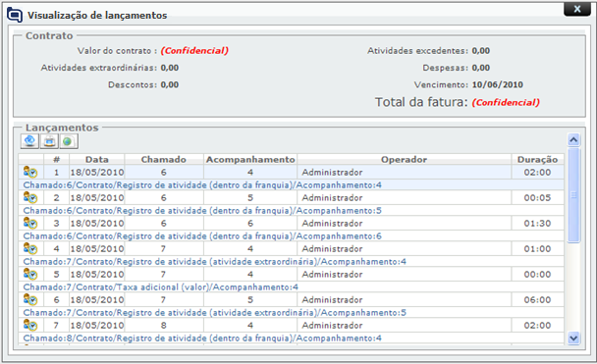Sort by the Data column header
Screen dimensions: 597x364
[96, 159]
